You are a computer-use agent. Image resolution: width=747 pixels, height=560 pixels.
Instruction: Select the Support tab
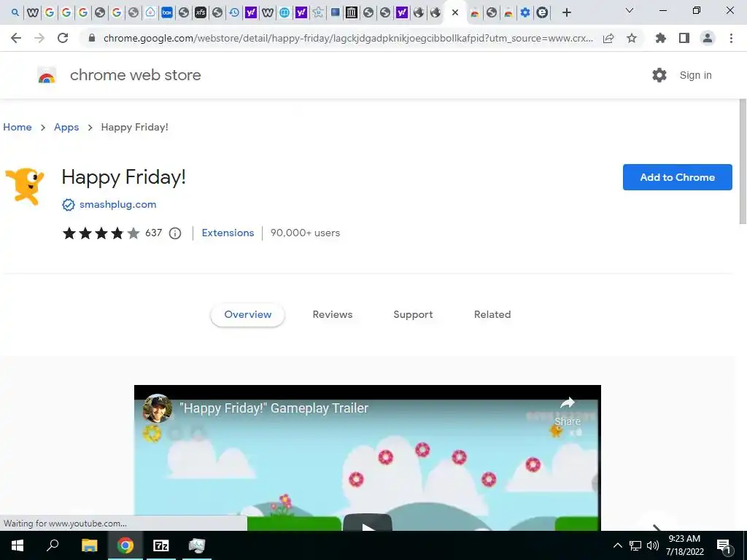tap(413, 314)
